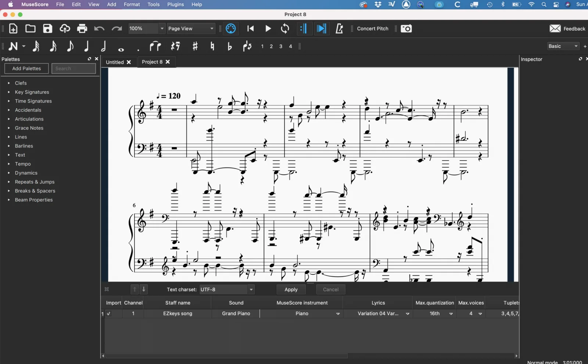This screenshot has width=588, height=364.
Task: Save the score with the floppy disk icon
Action: [x=48, y=29]
